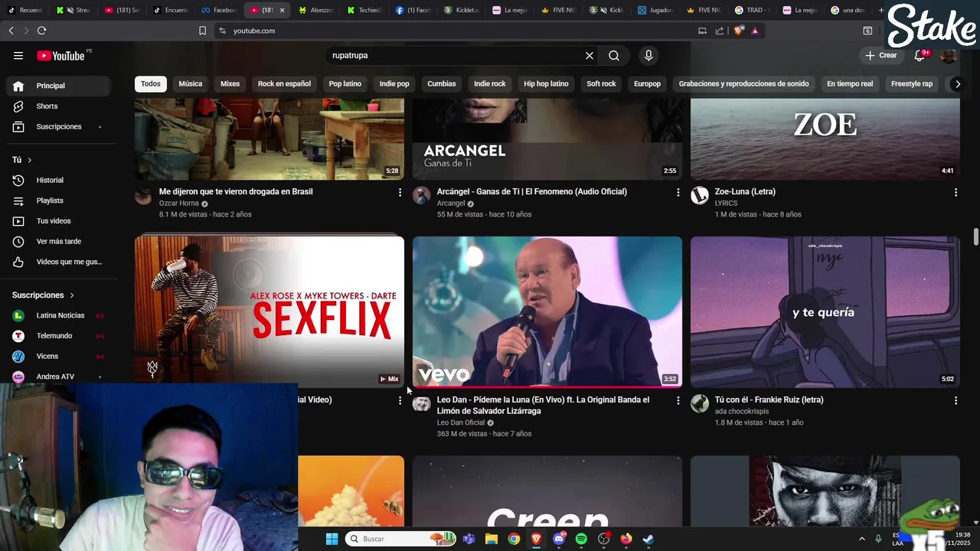The width and height of the screenshot is (980, 551).
Task: Open options for the Sexflix mix video
Action: (x=400, y=401)
